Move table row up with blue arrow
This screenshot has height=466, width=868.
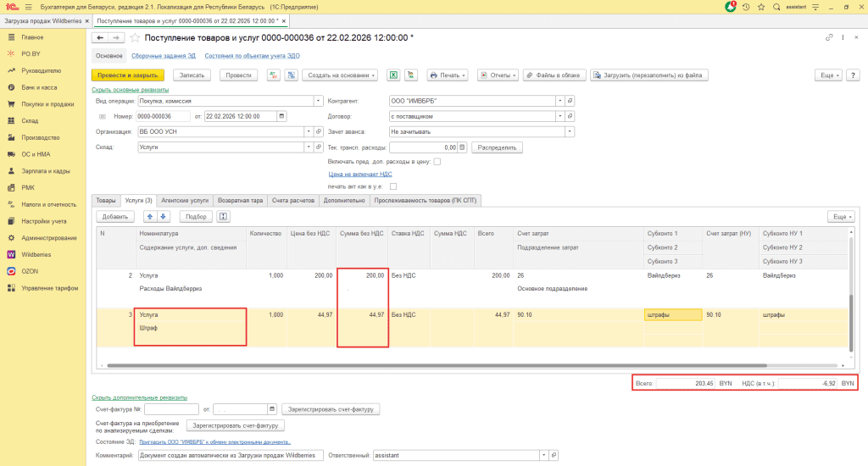click(152, 217)
